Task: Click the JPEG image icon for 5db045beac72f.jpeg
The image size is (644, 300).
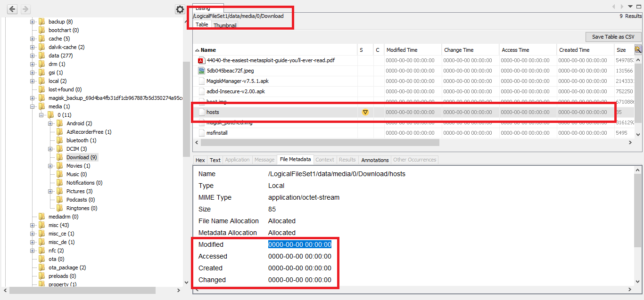Action: 201,71
